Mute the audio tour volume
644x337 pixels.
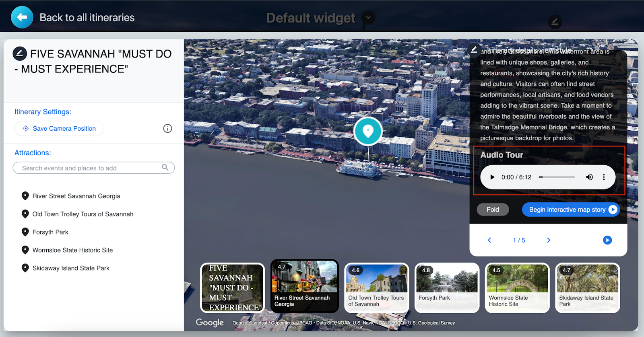tap(589, 177)
